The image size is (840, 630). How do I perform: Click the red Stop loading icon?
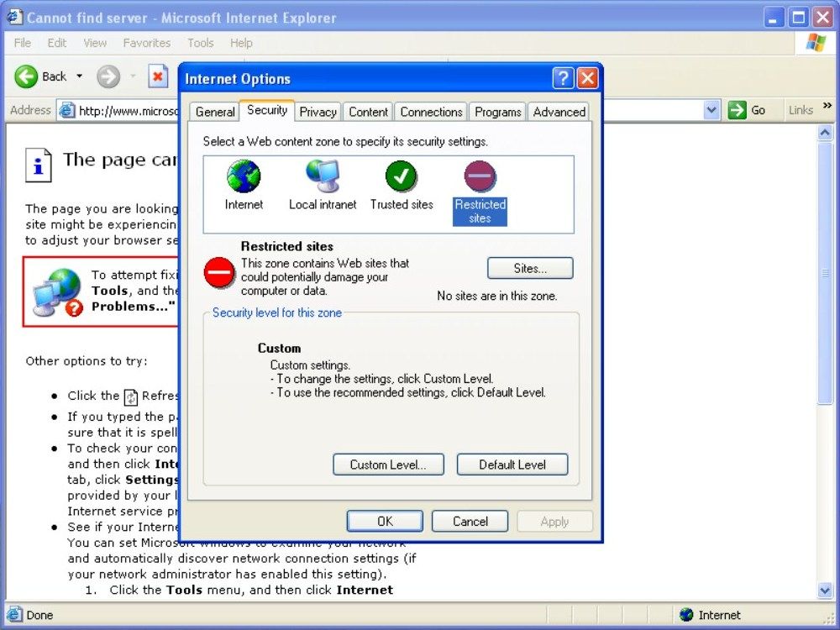point(158,76)
